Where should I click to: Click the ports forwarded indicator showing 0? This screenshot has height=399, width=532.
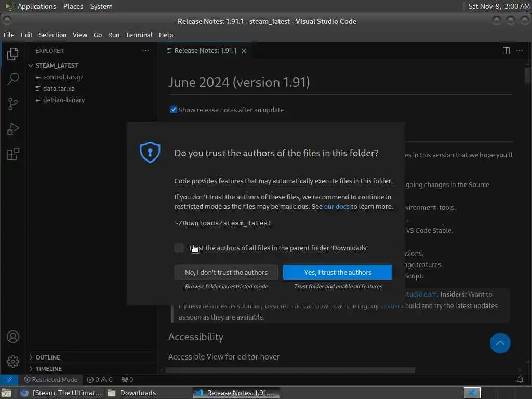pos(128,380)
